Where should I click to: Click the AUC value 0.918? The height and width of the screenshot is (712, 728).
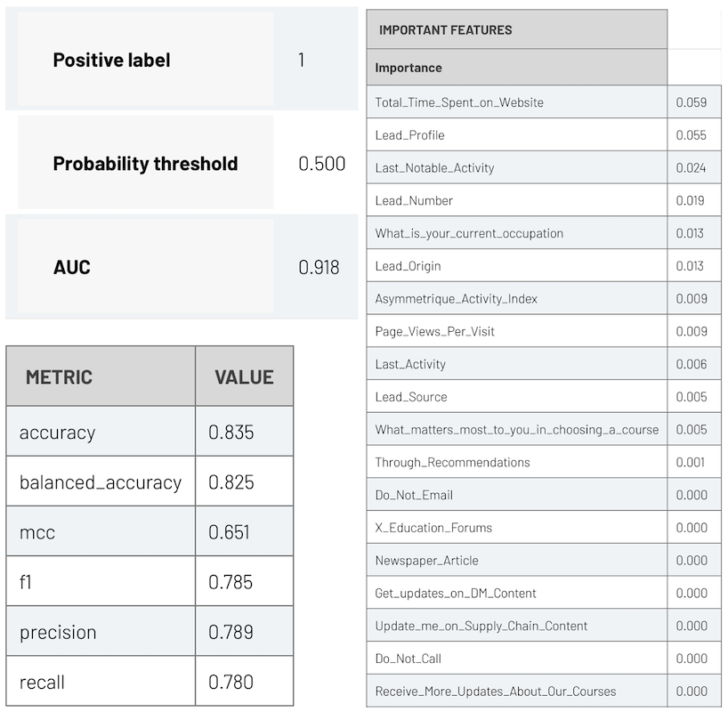[x=319, y=267]
